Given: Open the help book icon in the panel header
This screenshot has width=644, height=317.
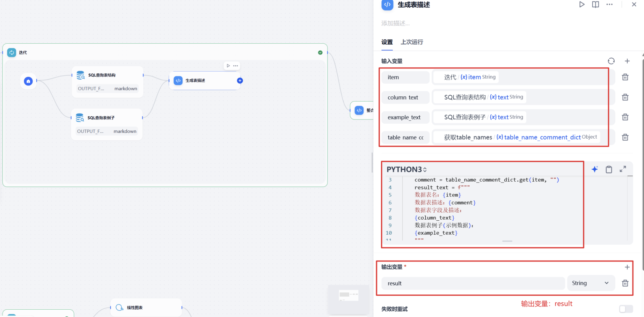Looking at the screenshot, I should coord(595,5).
